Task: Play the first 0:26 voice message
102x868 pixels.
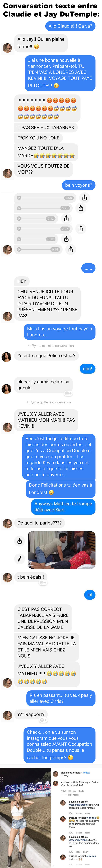Action: [19, 208]
